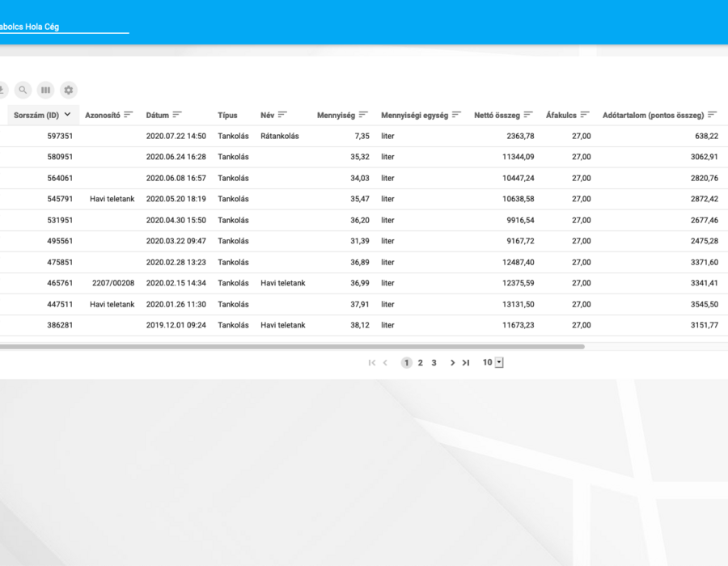Click sort icon next to Mennyiségi egység
Image resolution: width=728 pixels, height=566 pixels.
tap(457, 115)
